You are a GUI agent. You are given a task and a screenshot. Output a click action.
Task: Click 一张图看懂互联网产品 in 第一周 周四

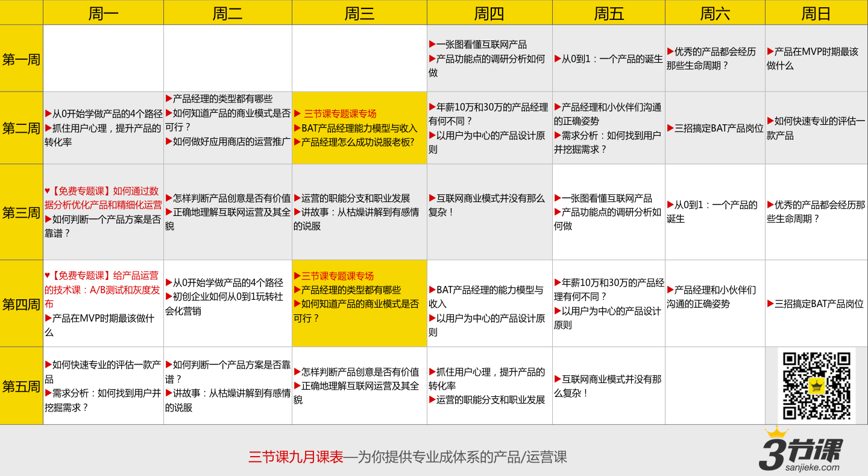point(478,45)
